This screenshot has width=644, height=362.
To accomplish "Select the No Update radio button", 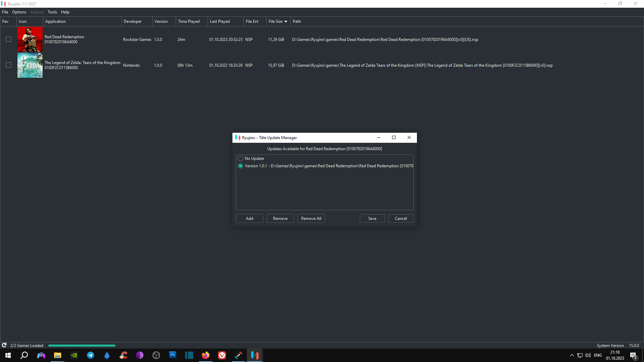I will [x=240, y=159].
